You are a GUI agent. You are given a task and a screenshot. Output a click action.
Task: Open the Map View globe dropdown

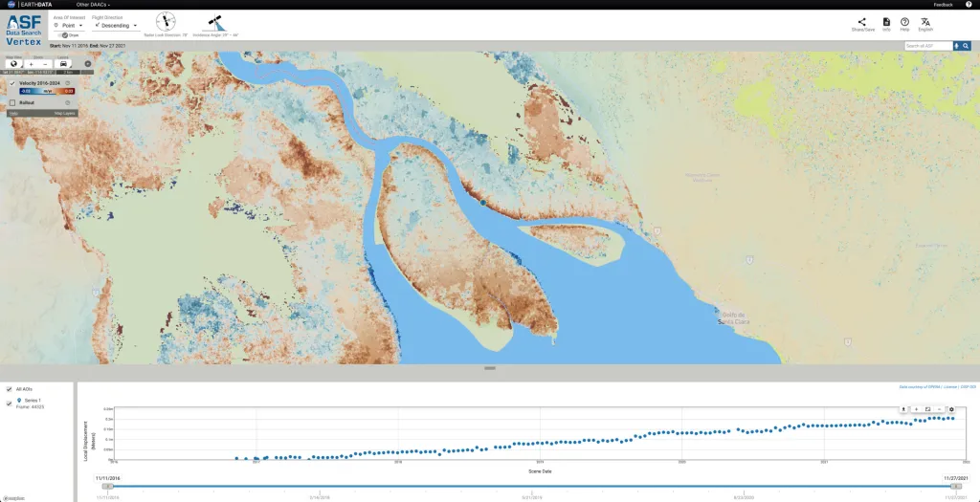click(13, 64)
